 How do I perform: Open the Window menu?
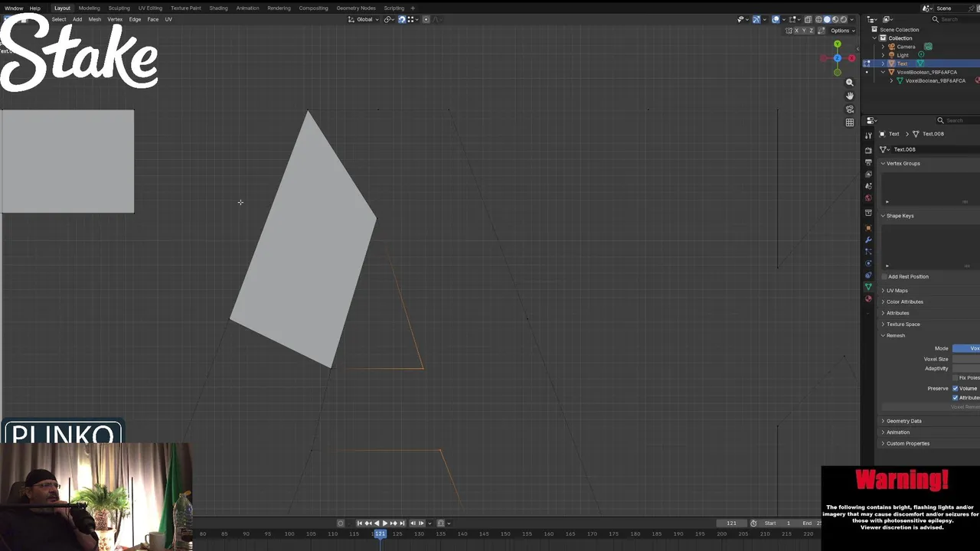tap(14, 8)
